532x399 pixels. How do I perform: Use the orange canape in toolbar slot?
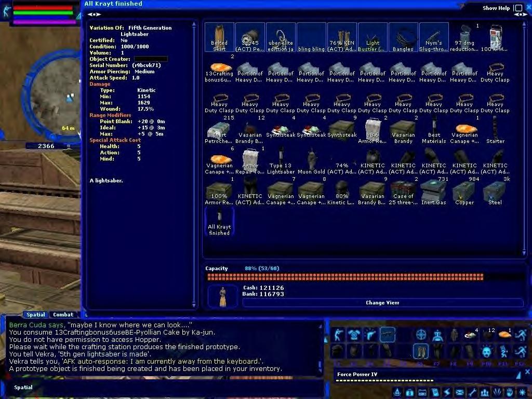tap(504, 335)
